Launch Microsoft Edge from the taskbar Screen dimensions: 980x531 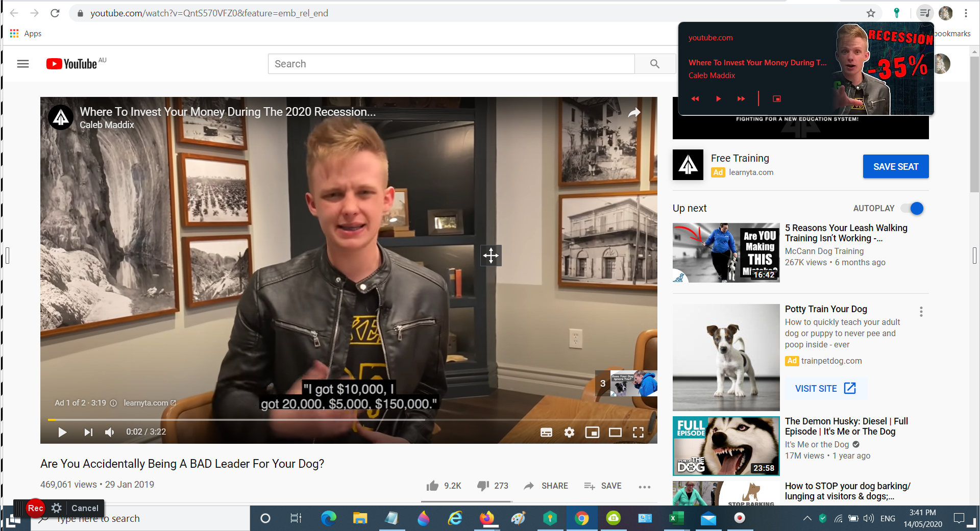tap(329, 518)
